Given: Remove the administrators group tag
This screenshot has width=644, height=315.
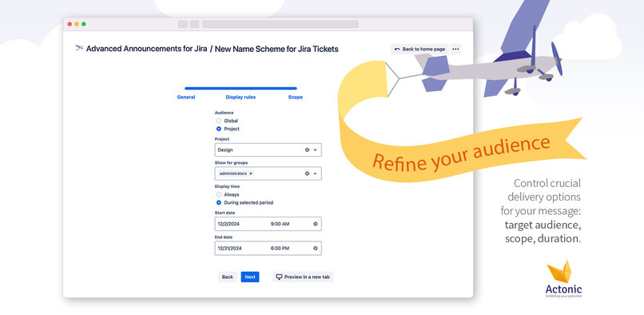Looking at the screenshot, I should [251, 173].
